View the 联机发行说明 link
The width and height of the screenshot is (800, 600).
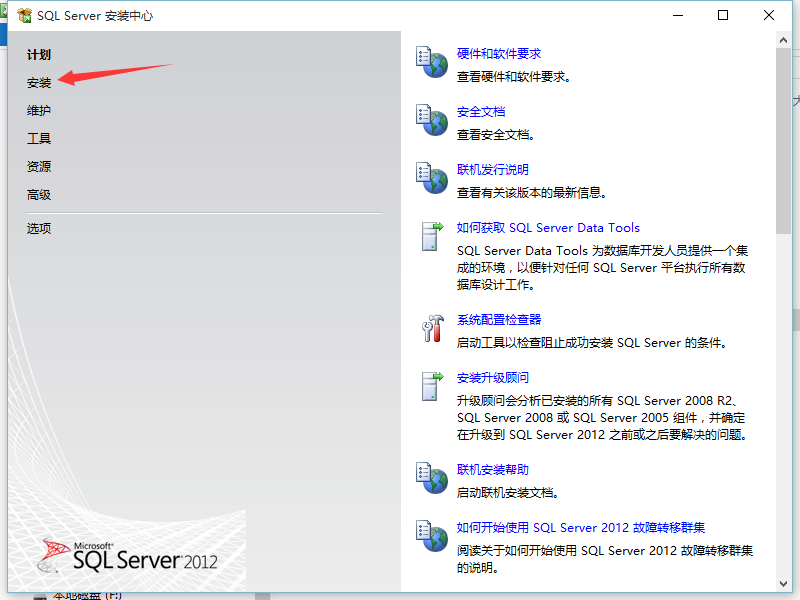[x=492, y=169]
